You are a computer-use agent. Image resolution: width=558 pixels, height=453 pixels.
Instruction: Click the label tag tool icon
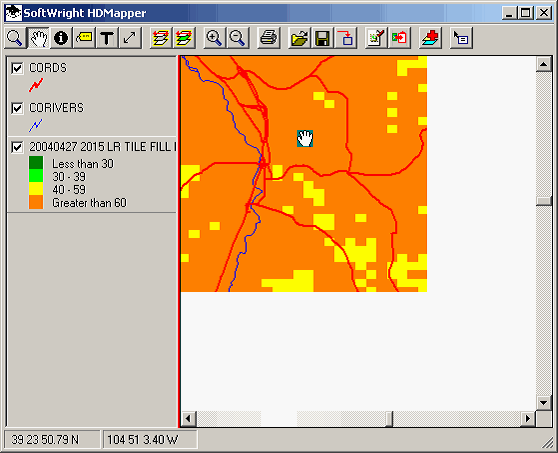coord(84,38)
